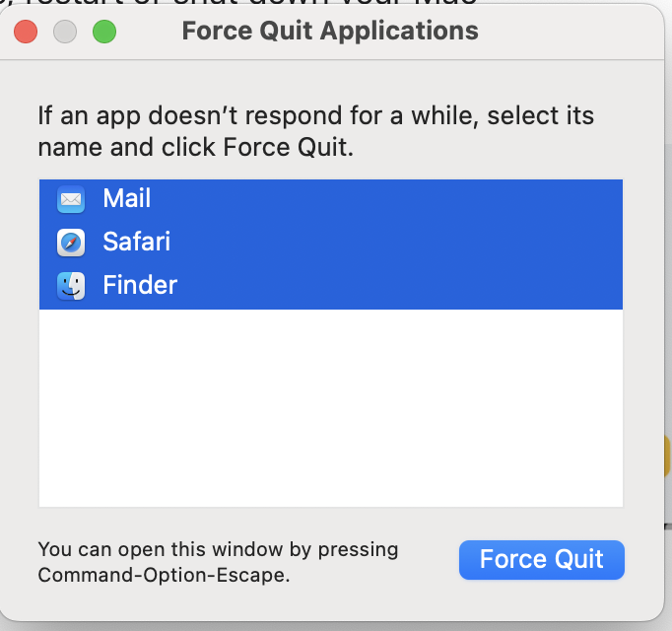Click the Command-Option-Escape hint text
The image size is (672, 631).
pos(164,574)
